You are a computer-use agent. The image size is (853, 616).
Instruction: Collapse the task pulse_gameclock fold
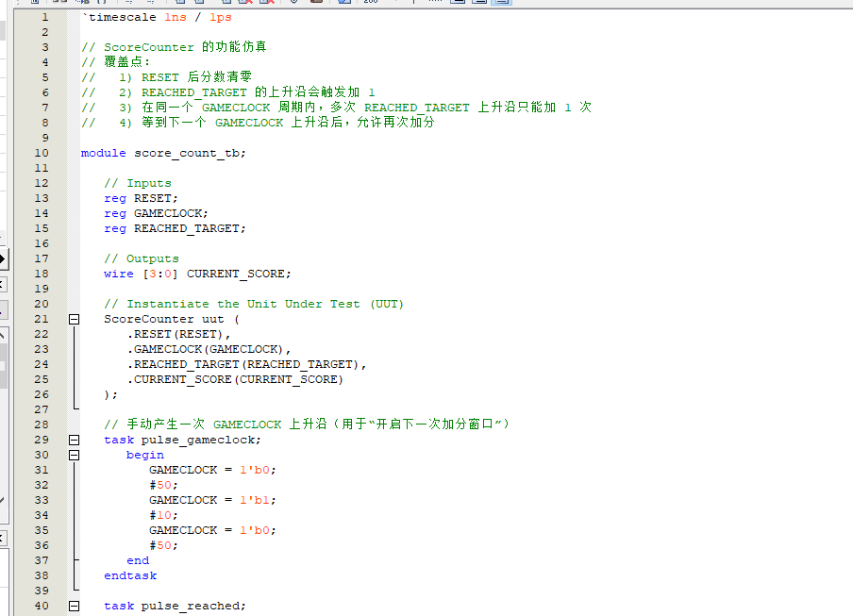(x=74, y=440)
